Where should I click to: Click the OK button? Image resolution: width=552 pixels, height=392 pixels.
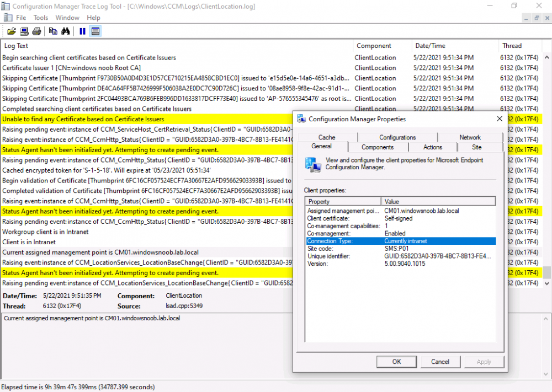(396, 362)
